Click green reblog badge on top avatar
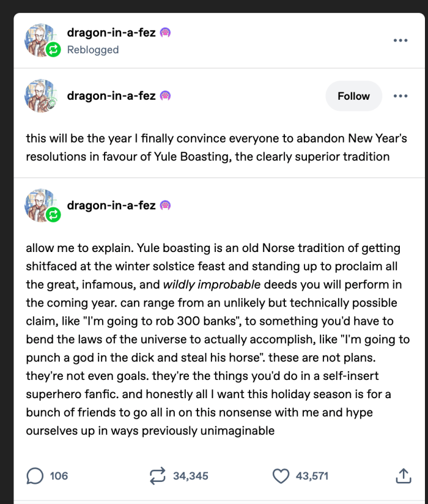Image resolution: width=428 pixels, height=504 pixels. (53, 50)
